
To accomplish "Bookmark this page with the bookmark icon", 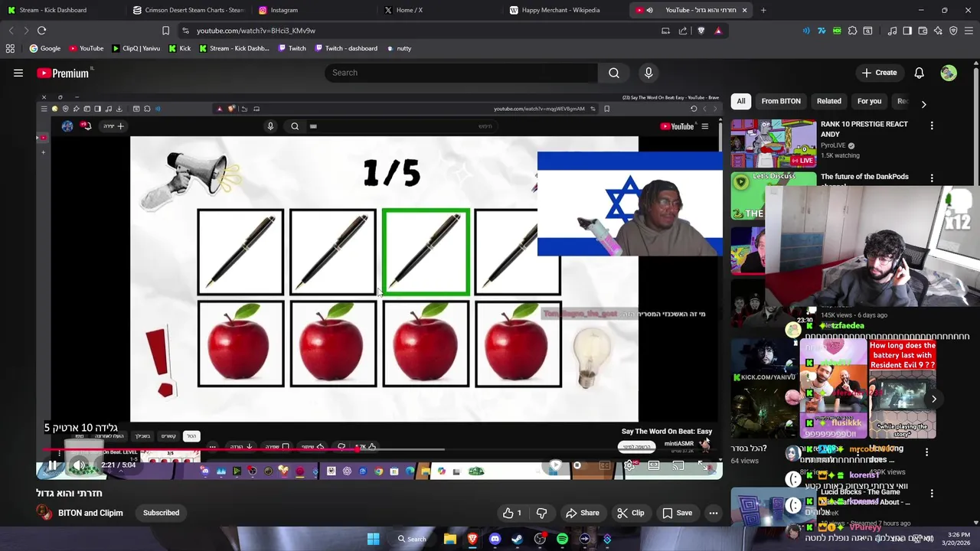I will tap(165, 31).
